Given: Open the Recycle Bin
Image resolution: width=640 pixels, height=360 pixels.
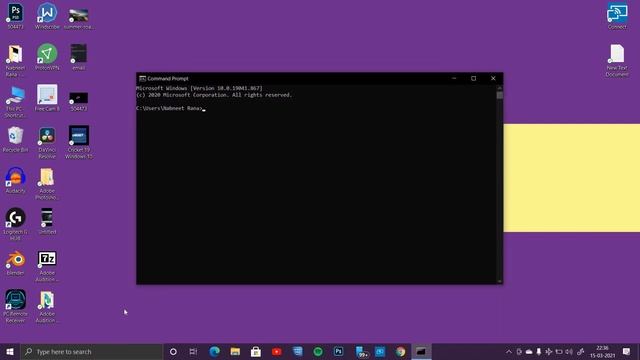Looking at the screenshot, I should click(16, 139).
